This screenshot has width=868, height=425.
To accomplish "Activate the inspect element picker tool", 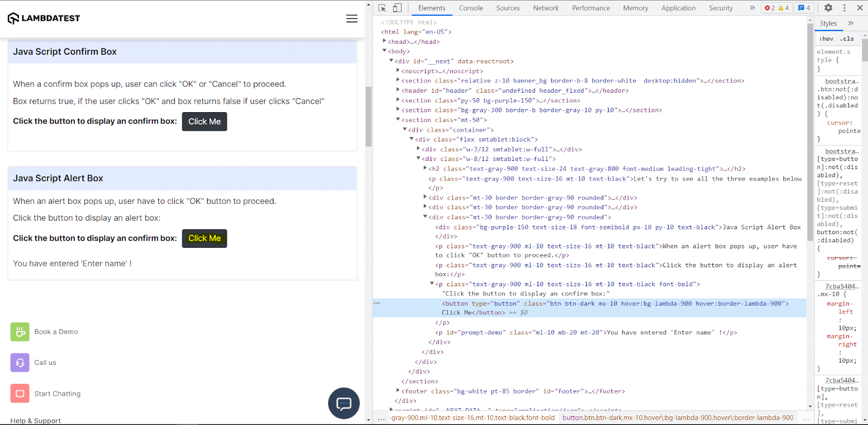I will (382, 8).
